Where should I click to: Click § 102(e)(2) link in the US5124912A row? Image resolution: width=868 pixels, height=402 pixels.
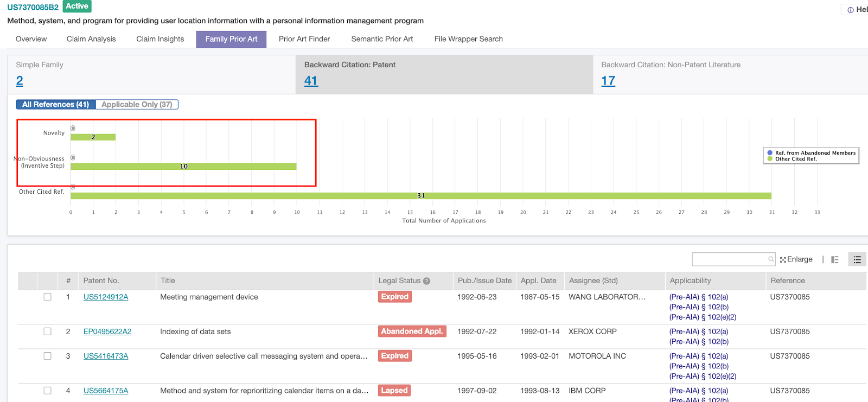click(703, 317)
